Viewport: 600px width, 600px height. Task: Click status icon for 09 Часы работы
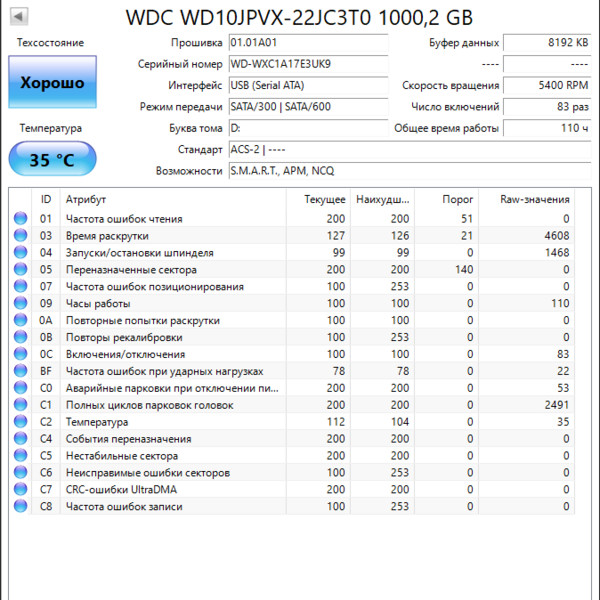point(20,303)
